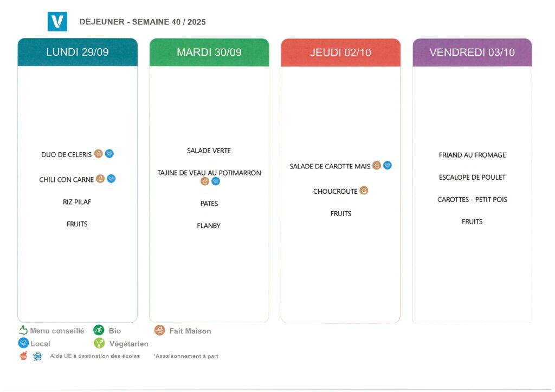
Task: Click the DEJEUNER - SEMAINE 40 / 2025 title
Action: pos(143,22)
